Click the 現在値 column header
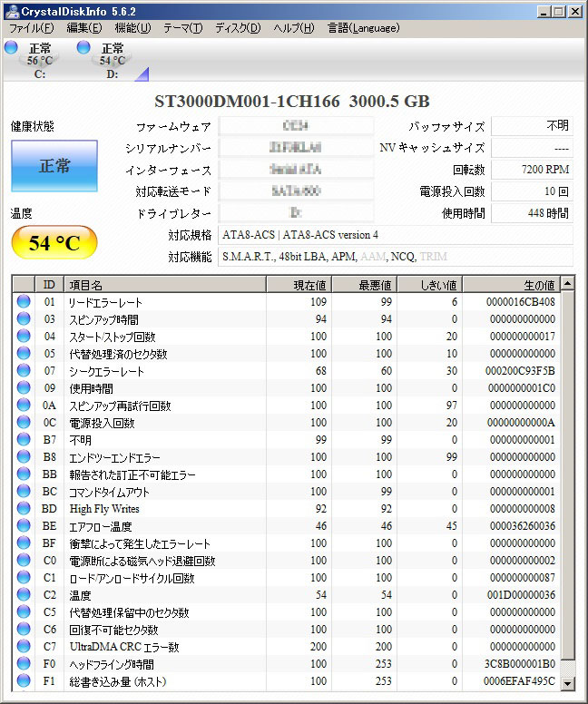This screenshot has width=588, height=704. pyautogui.click(x=299, y=285)
